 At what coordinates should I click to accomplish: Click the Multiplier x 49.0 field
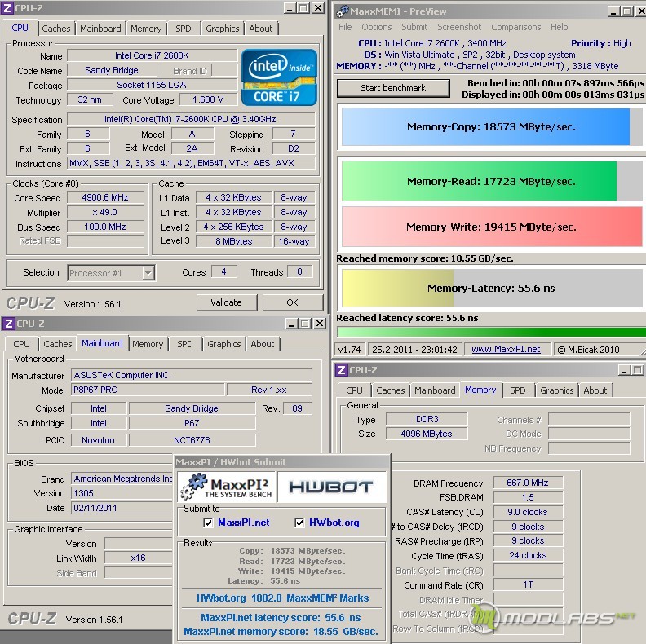click(105, 213)
